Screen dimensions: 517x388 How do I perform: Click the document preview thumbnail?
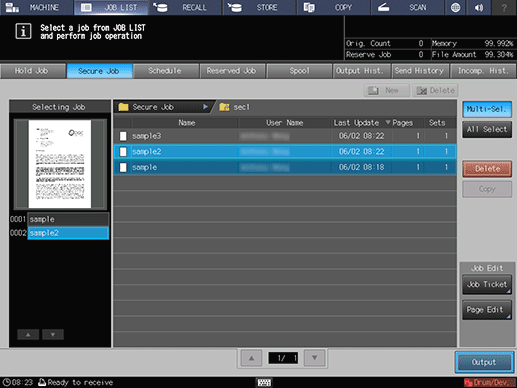[x=60, y=164]
